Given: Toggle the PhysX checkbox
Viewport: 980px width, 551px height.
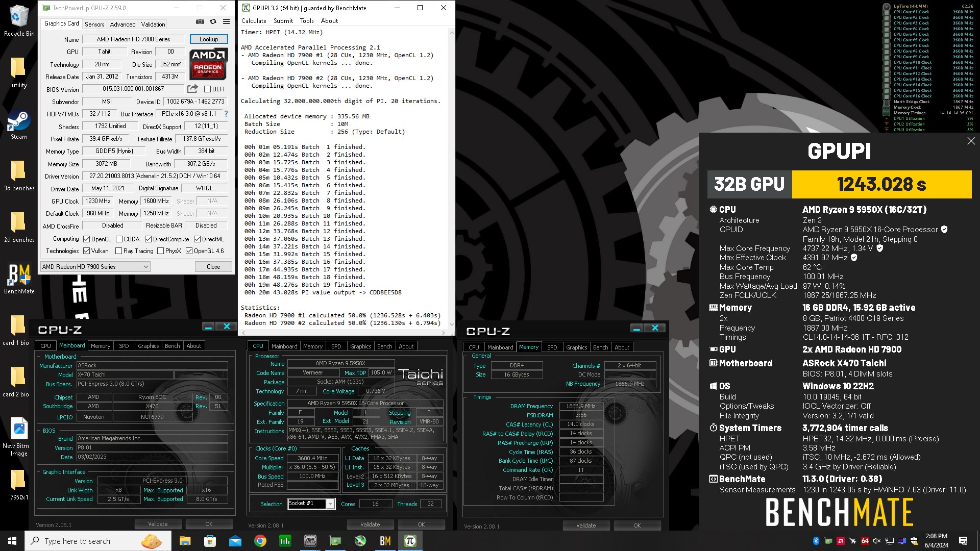Looking at the screenshot, I should coord(160,251).
